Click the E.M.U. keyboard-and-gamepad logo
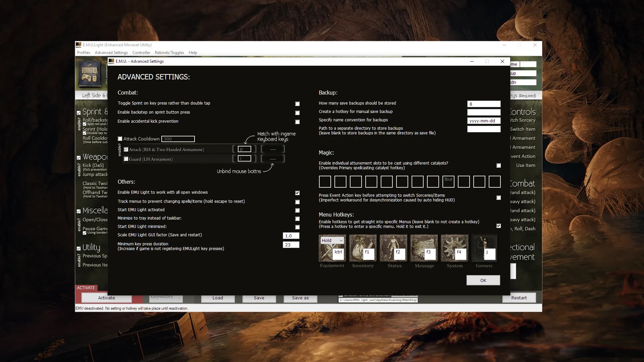644x362 pixels. click(90, 74)
